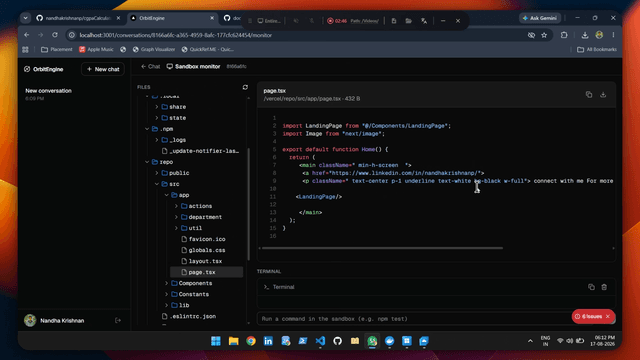Copy the terminal output
The image size is (640, 360).
click(x=591, y=287)
